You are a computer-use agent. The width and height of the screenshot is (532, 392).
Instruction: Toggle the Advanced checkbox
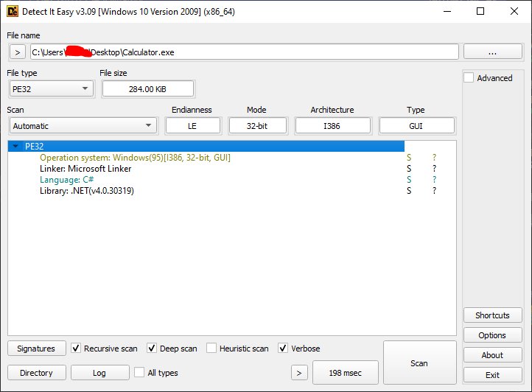coord(469,77)
